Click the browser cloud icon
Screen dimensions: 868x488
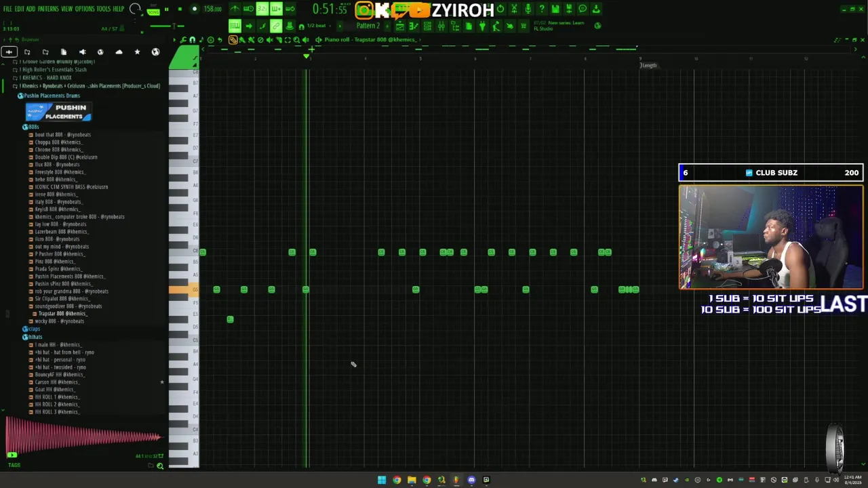119,52
